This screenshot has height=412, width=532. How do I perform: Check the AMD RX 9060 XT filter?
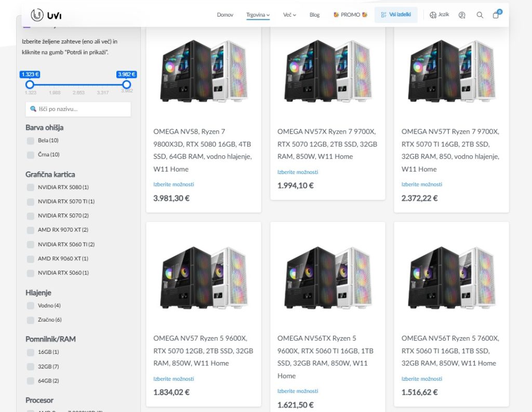click(x=31, y=259)
